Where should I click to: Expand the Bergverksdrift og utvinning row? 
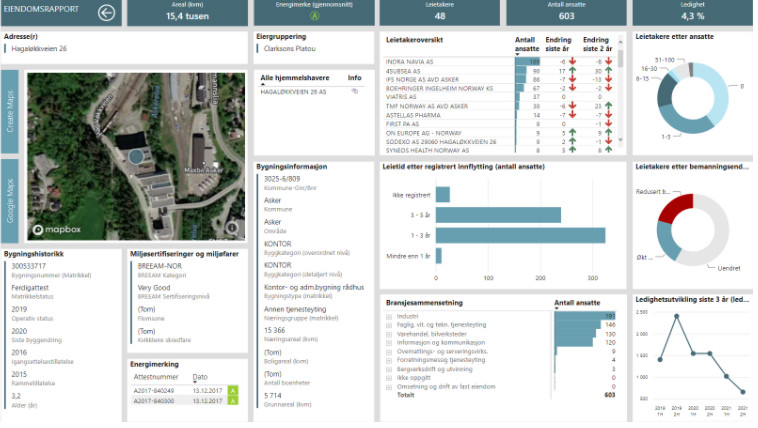pos(389,369)
